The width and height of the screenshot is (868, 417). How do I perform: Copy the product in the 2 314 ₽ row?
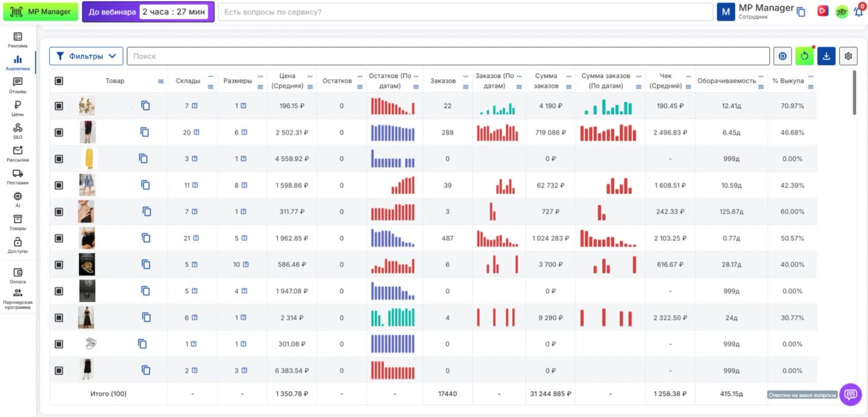point(146,318)
